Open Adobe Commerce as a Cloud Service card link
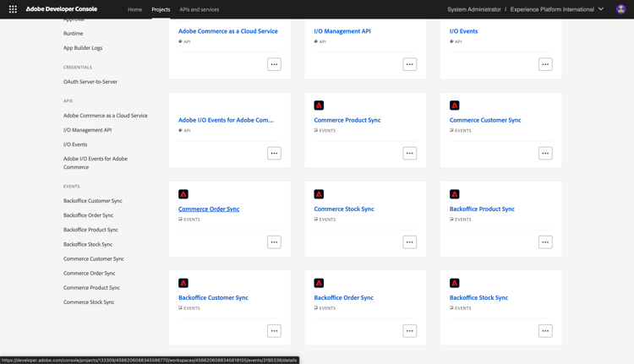This screenshot has width=634, height=364. [228, 31]
